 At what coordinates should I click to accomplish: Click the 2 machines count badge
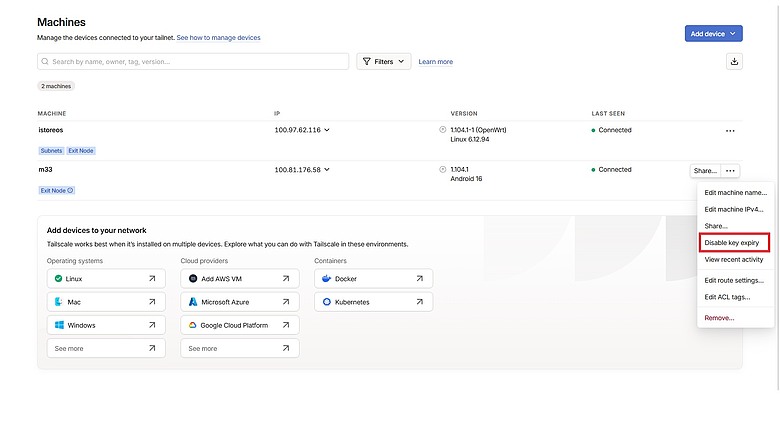56,86
